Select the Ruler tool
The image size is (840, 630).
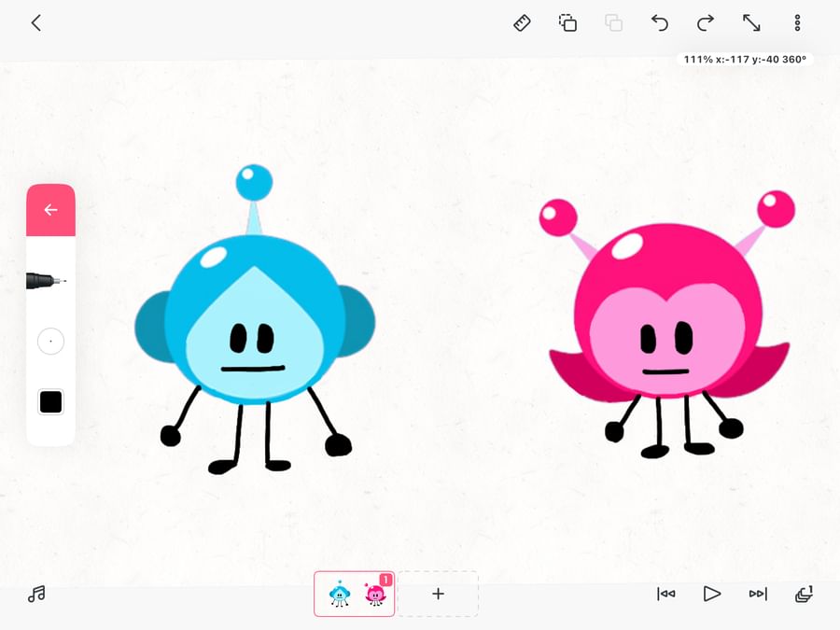point(522,22)
